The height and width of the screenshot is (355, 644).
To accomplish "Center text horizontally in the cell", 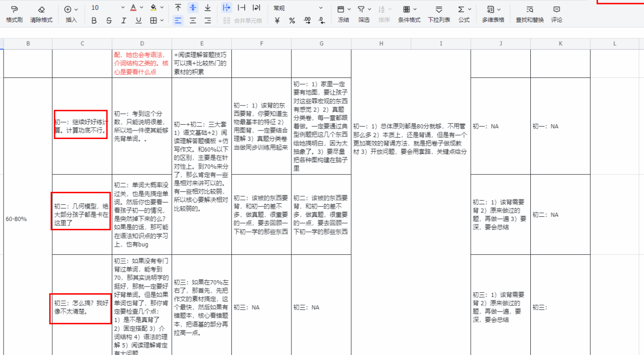I will coord(193,21).
